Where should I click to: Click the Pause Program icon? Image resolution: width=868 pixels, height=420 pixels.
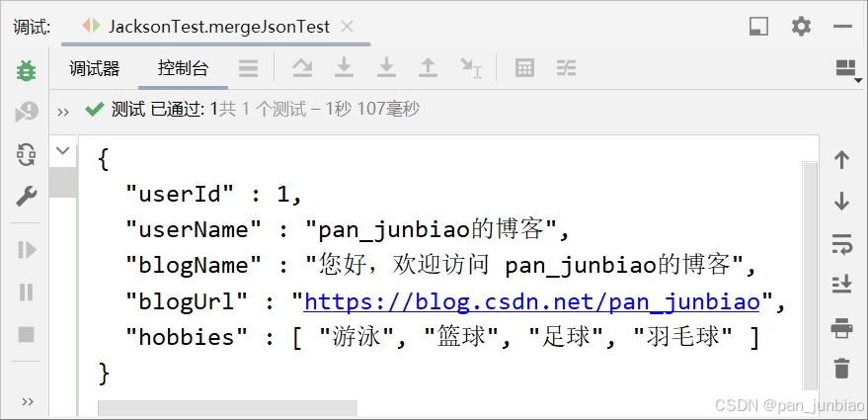[26, 292]
